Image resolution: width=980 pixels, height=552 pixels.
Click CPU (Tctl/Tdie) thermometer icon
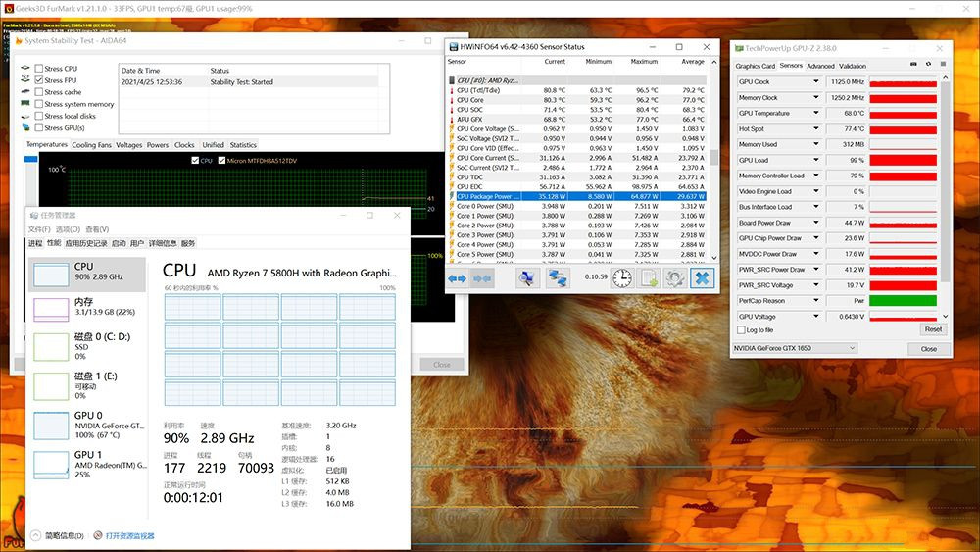click(x=452, y=90)
